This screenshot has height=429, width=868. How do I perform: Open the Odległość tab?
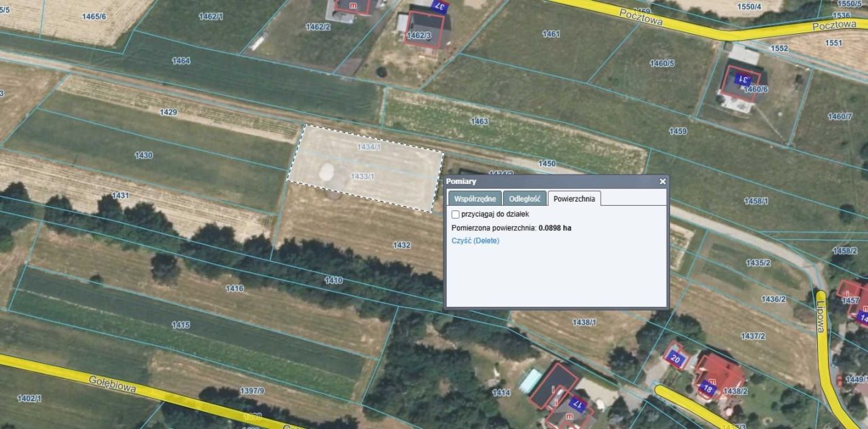525,199
